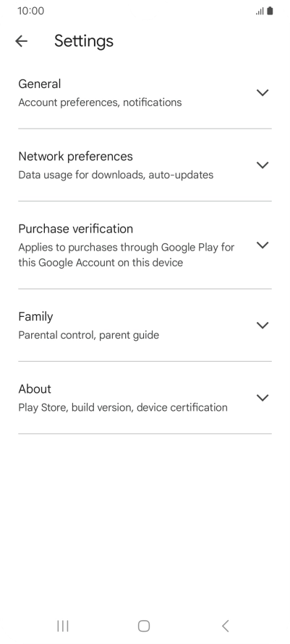Tap the system back chevron at bottom
Viewport: 290px width, 644px height.
[225, 626]
